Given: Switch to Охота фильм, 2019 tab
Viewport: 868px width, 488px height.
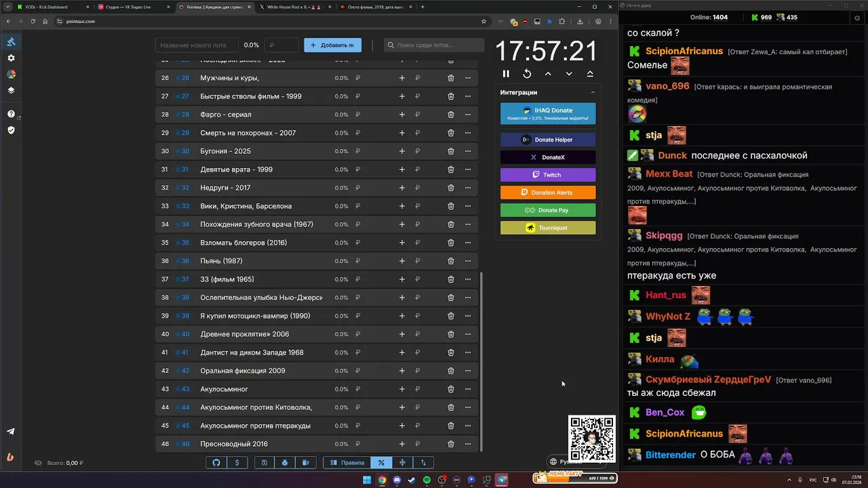Looking at the screenshot, I should click(x=376, y=7).
